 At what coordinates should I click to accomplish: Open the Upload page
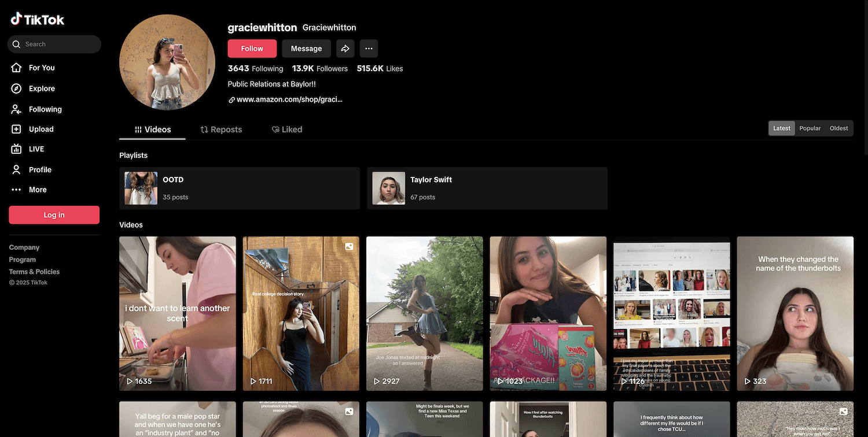(x=41, y=129)
